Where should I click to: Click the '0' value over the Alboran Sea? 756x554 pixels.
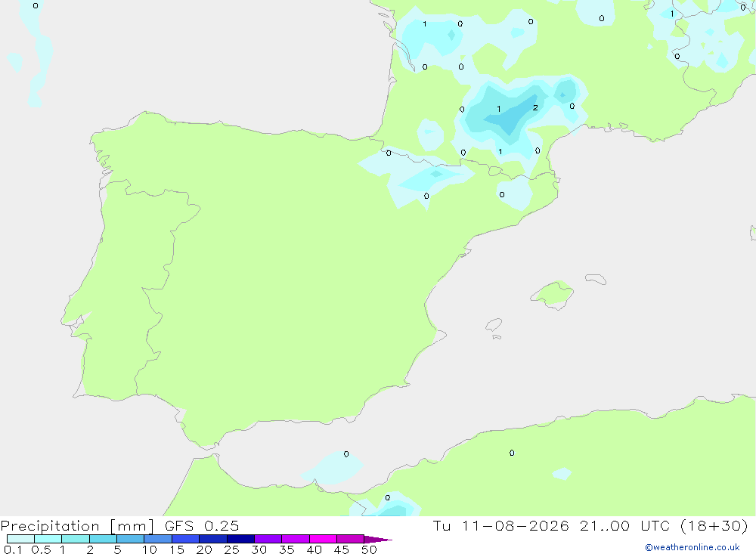346,454
